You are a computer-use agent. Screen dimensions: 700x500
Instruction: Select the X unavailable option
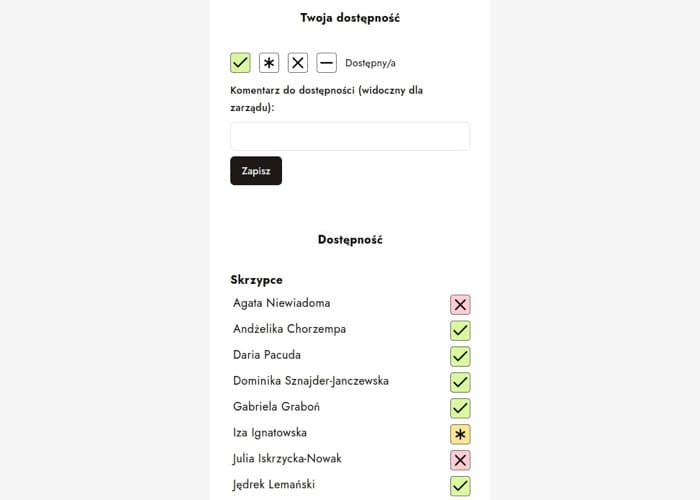(298, 63)
